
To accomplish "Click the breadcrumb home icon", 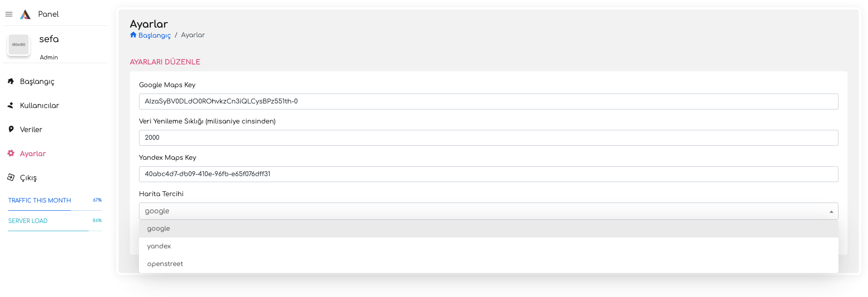I will pyautogui.click(x=133, y=35).
